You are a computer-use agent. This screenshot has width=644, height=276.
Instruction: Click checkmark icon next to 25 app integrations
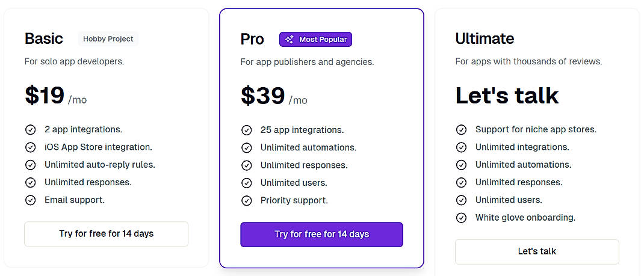[x=246, y=130]
